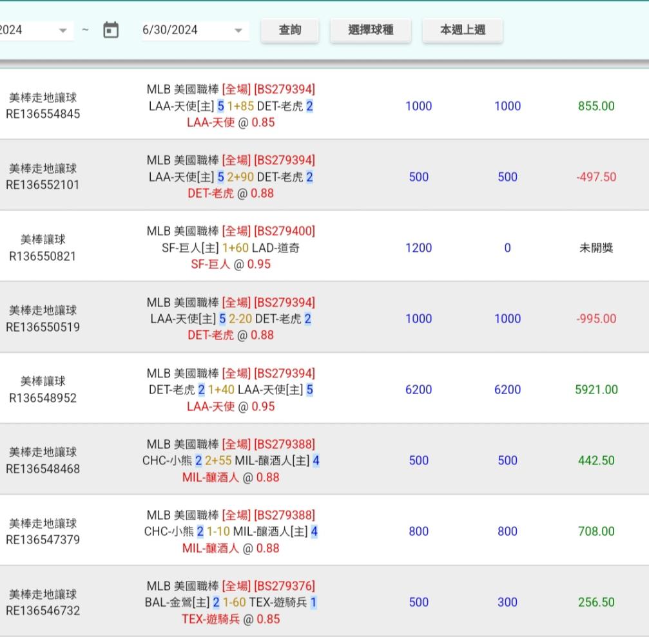Select bet record R136548952
Screen dimensions: 649x644
click(43, 398)
